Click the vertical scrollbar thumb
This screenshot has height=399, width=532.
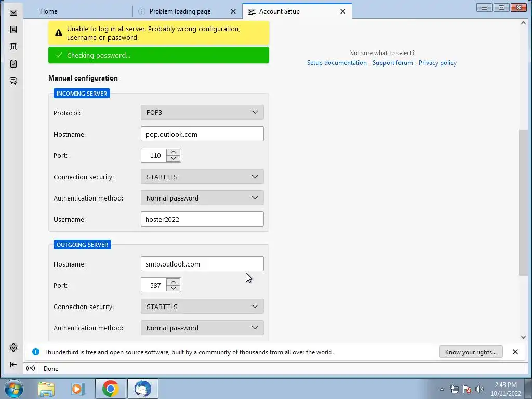523,203
